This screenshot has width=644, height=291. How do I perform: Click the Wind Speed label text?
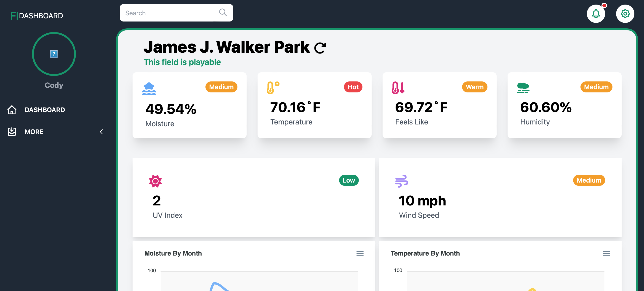point(419,215)
